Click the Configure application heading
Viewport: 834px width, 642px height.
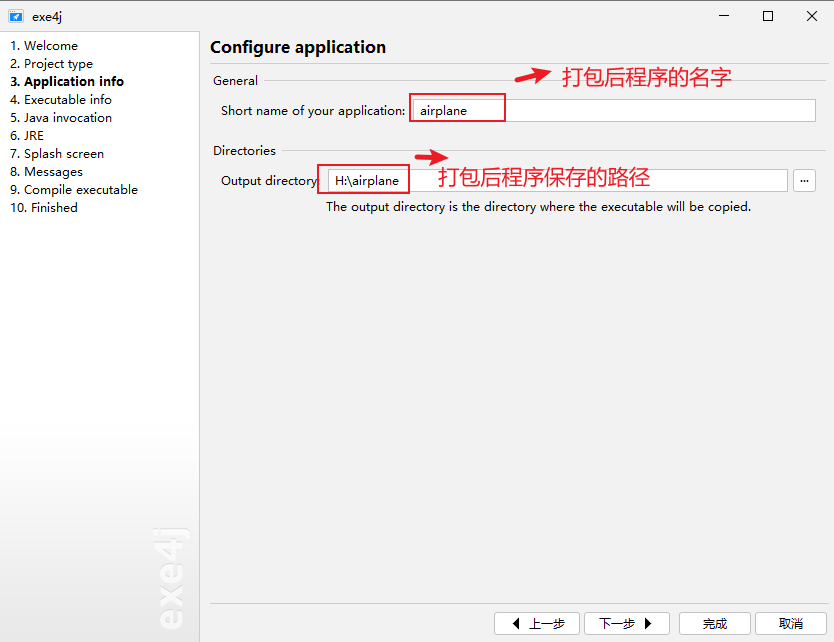[x=298, y=47]
